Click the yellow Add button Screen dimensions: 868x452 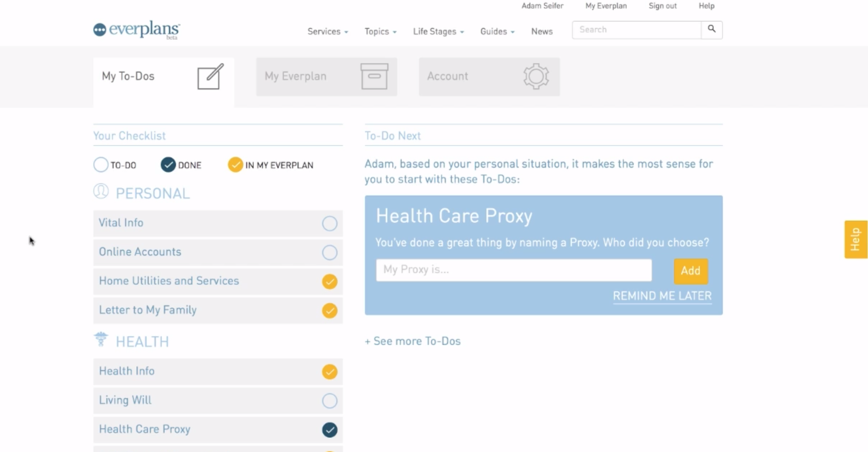pos(691,271)
